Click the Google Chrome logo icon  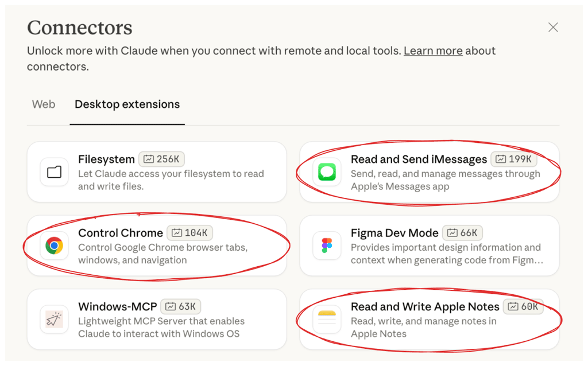(55, 246)
